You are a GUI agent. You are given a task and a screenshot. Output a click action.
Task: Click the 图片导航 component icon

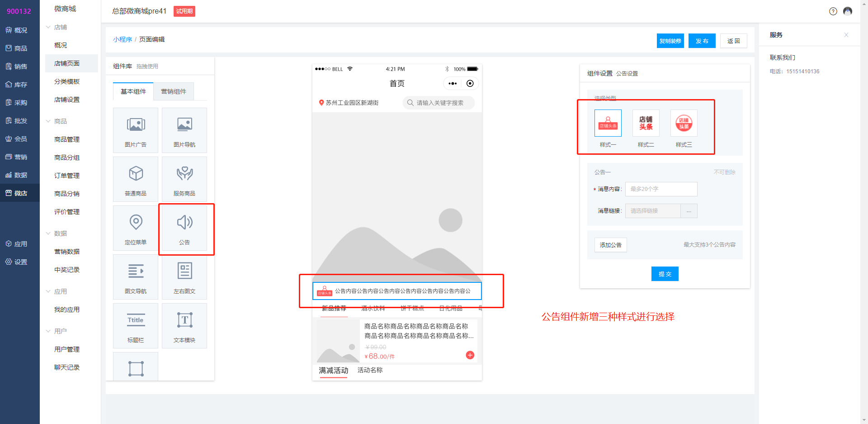click(184, 124)
